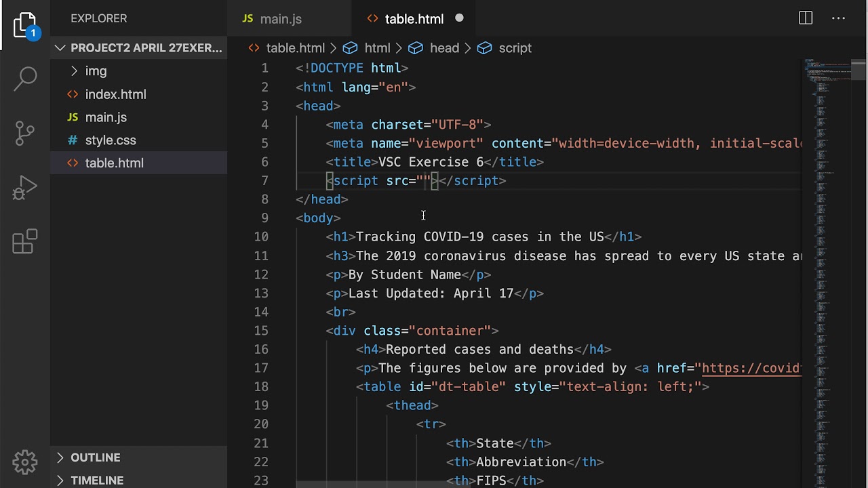Click the vertical scrollbar thumb
Image resolution: width=868 pixels, height=488 pixels.
pos(859,70)
